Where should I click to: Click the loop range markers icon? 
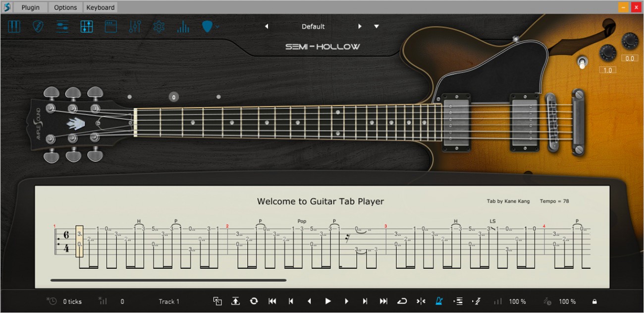coord(421,301)
